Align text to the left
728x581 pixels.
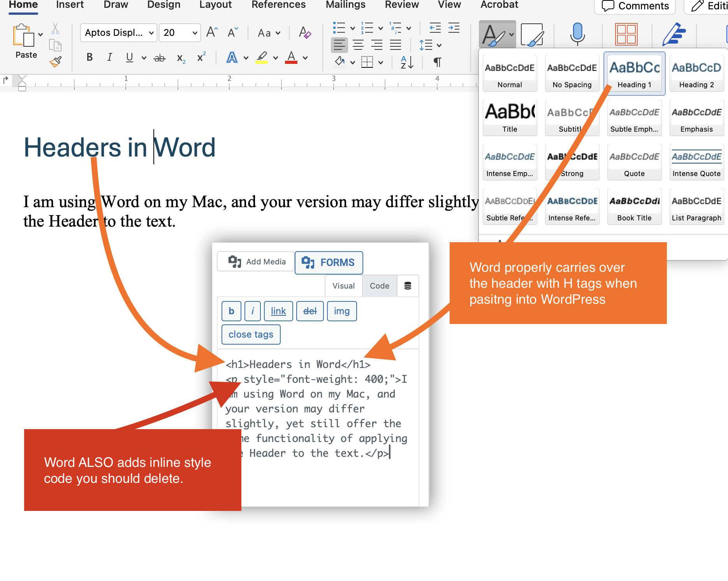click(x=339, y=45)
